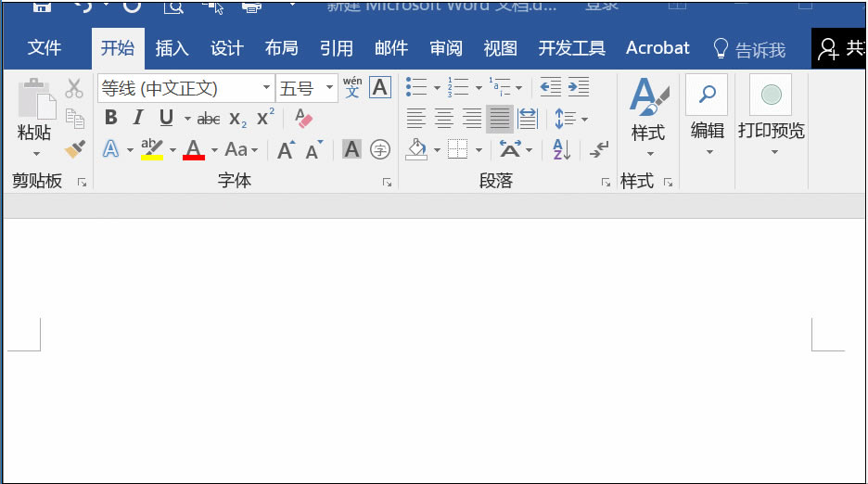The image size is (868, 484).
Task: Click the Paste clipboard icon
Action: pos(36,100)
